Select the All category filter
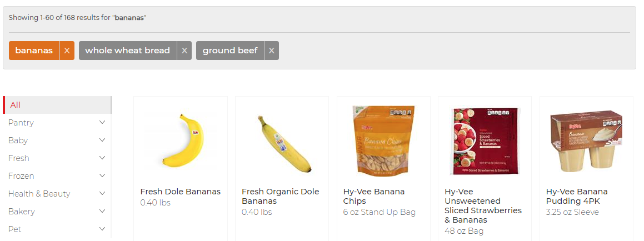Viewport: 644px width, 241px height. click(16, 105)
